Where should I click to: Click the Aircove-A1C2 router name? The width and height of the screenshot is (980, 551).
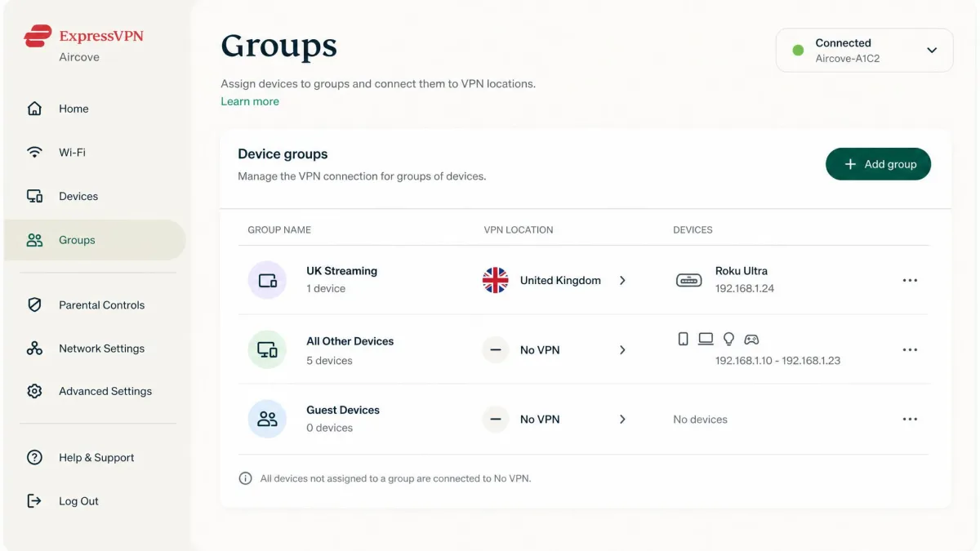(848, 59)
